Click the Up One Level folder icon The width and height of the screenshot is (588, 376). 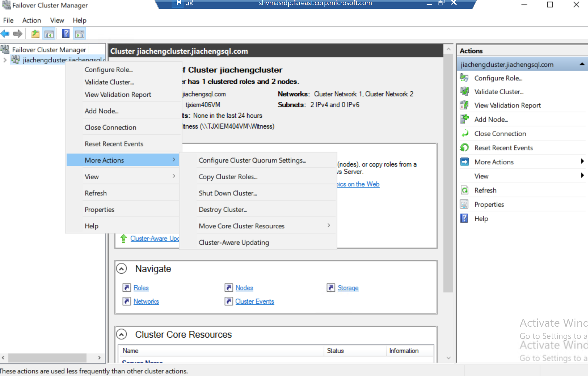(x=35, y=34)
